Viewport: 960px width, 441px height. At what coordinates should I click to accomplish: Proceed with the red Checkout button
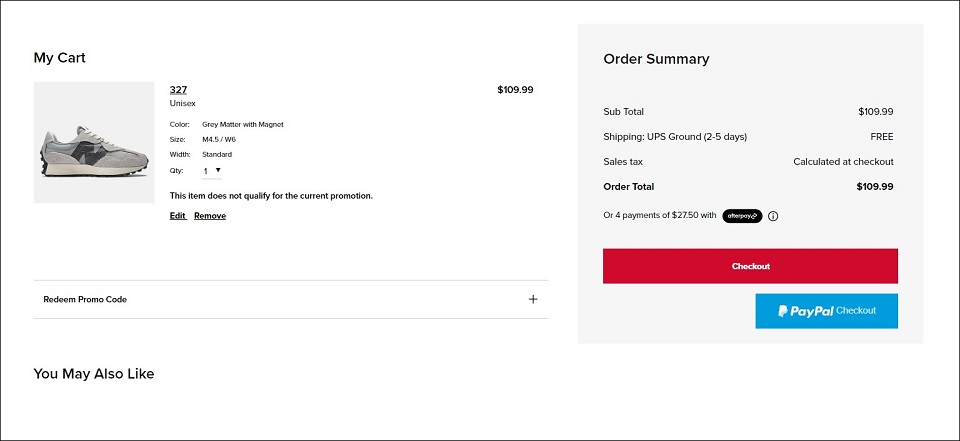point(750,266)
